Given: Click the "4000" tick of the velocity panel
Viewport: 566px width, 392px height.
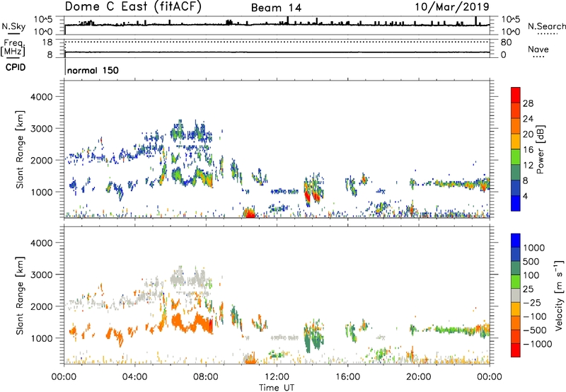Looking at the screenshot, I should (x=41, y=243).
